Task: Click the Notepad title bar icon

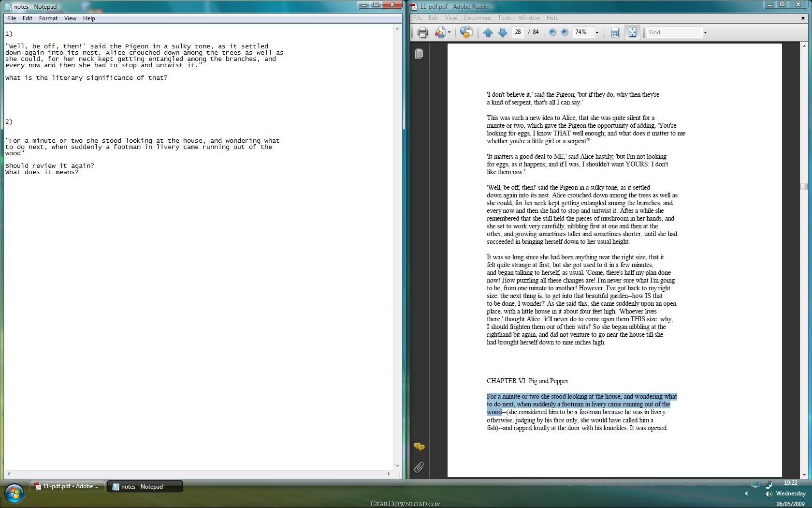Action: click(x=8, y=6)
